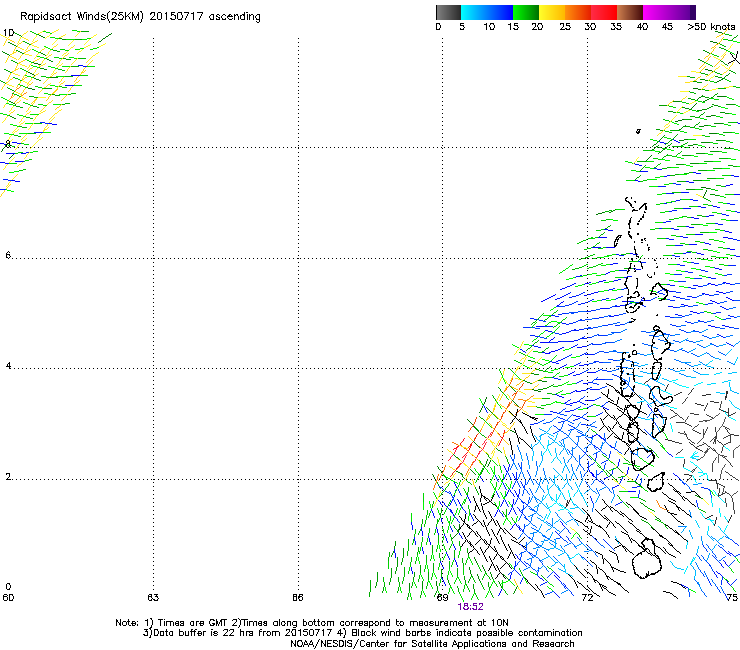Viewport: 740px width, 650px height.
Task: Click the longitude label 75
Action: point(732,598)
